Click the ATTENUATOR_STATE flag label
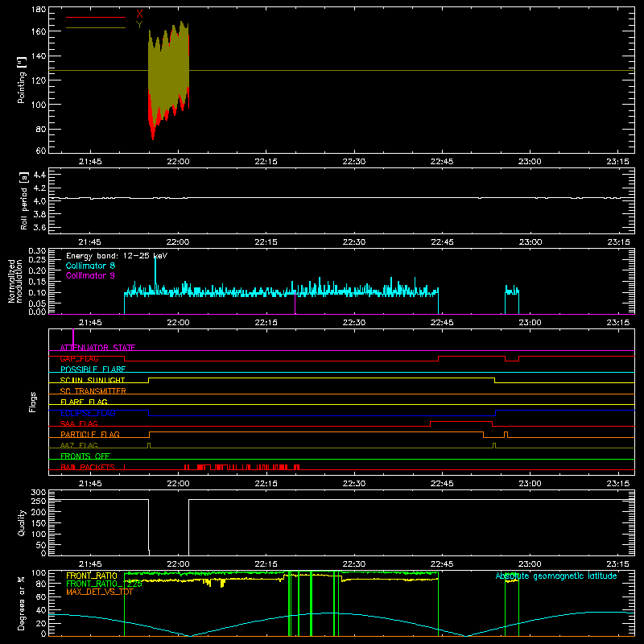 97,348
